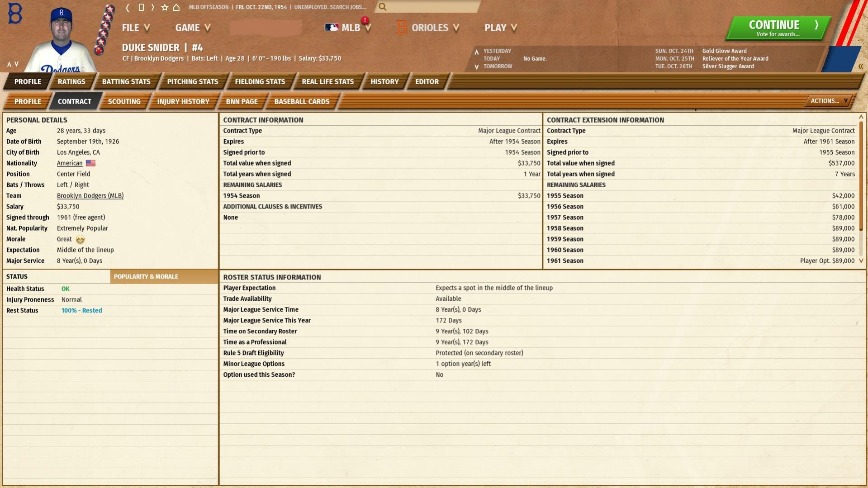
Task: Click the search magnifier icon
Action: (x=383, y=7)
